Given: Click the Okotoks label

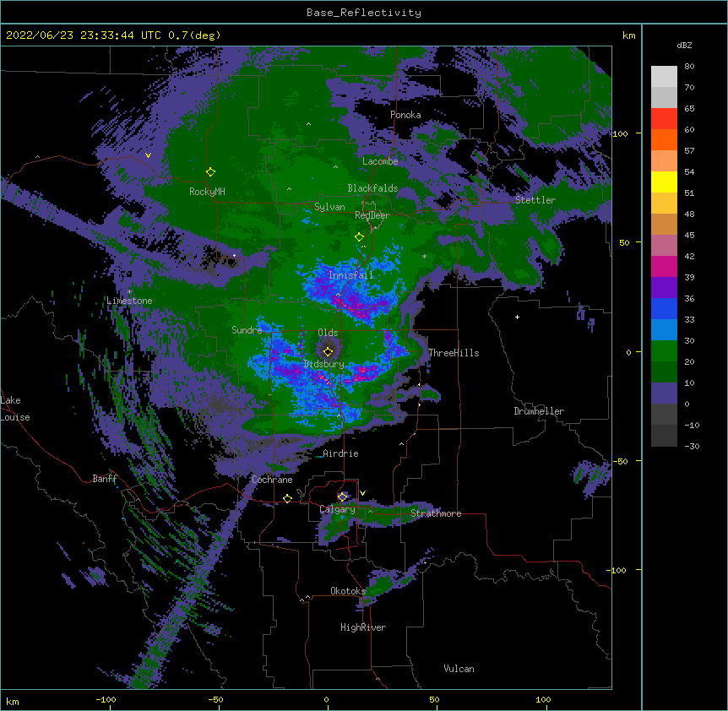Looking at the screenshot, I should [x=348, y=591].
